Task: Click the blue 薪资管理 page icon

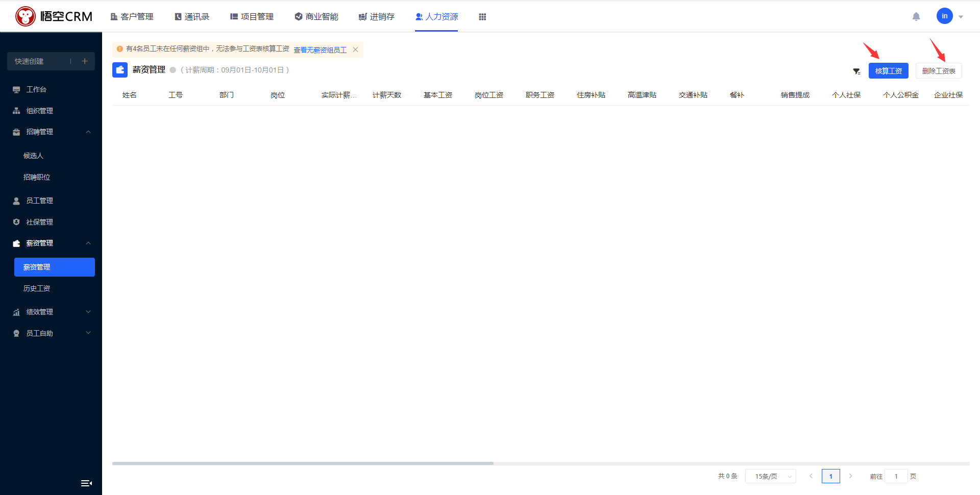Action: click(120, 70)
